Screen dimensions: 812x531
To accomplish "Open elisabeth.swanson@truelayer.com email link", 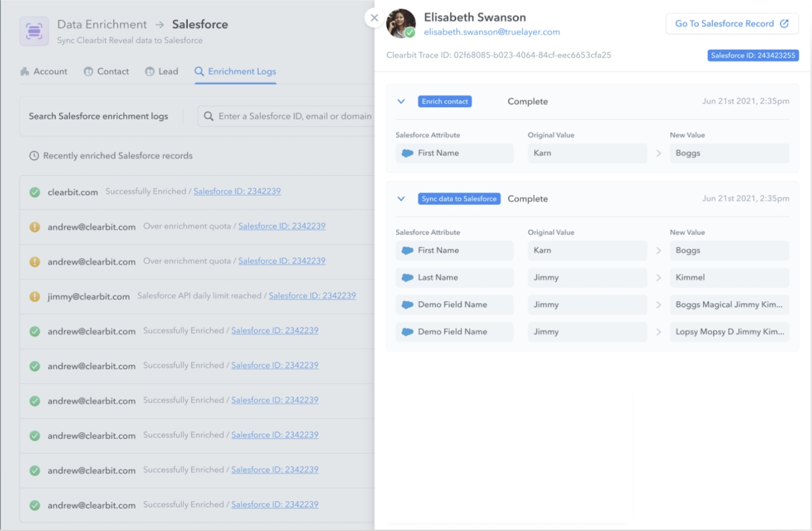I will click(x=492, y=32).
